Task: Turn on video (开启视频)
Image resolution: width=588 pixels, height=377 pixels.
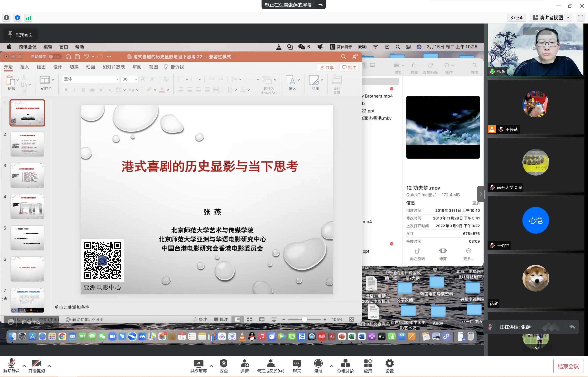Action: (36, 363)
